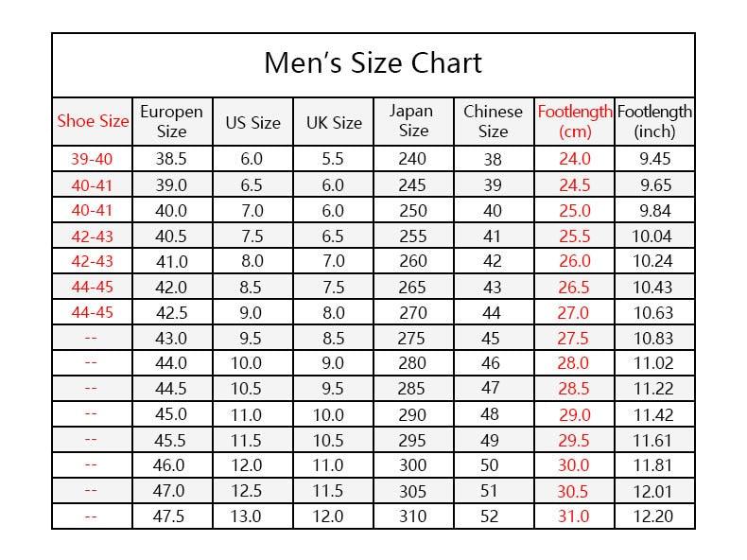747x560 pixels.
Task: Select the 39-40 shoe size cell
Action: coord(93,159)
